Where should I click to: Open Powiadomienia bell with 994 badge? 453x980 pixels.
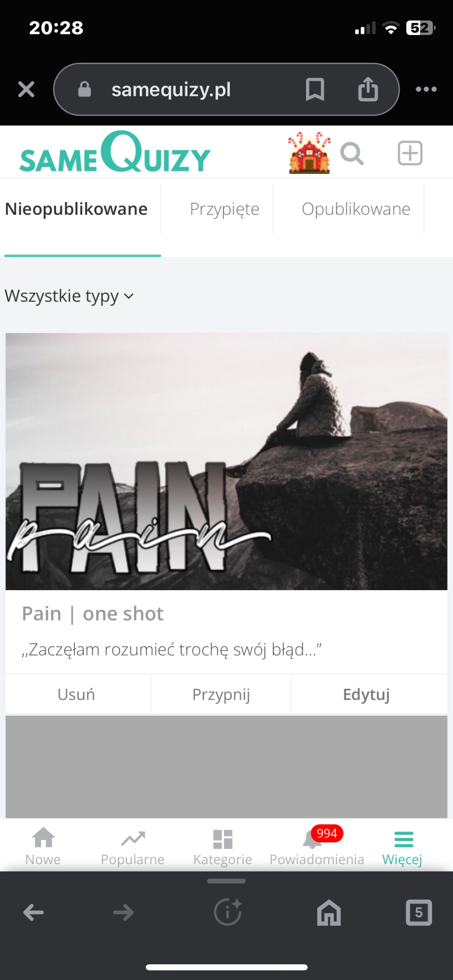(317, 846)
